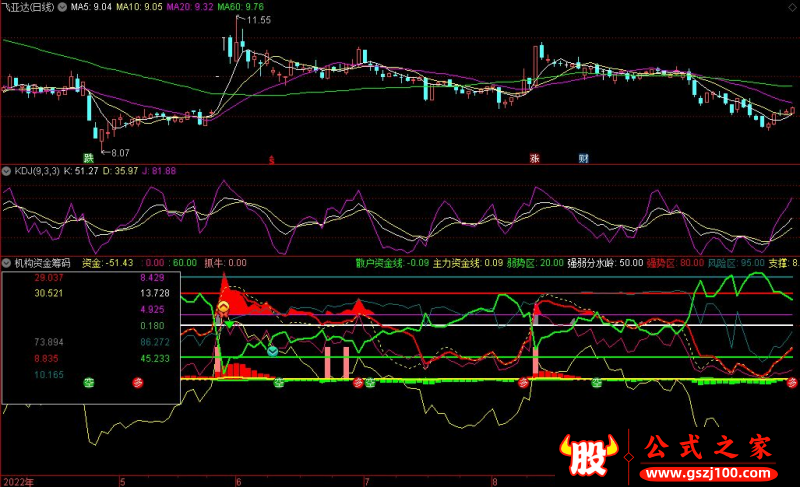Click the 机构资金筹码 indicator name
The image size is (800, 487).
point(42,263)
